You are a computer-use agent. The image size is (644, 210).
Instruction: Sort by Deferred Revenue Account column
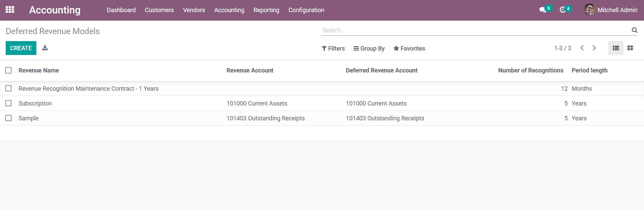pyautogui.click(x=381, y=70)
